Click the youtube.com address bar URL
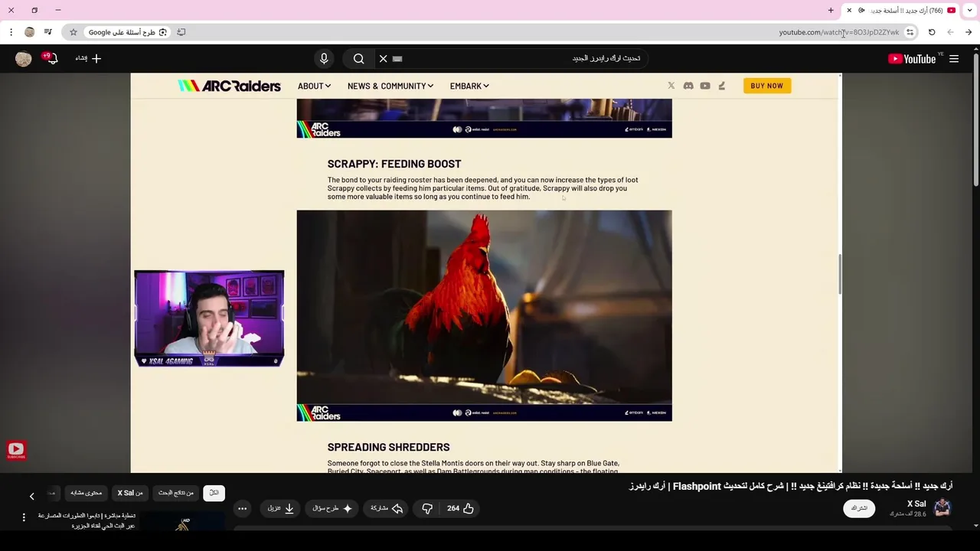 click(x=838, y=32)
